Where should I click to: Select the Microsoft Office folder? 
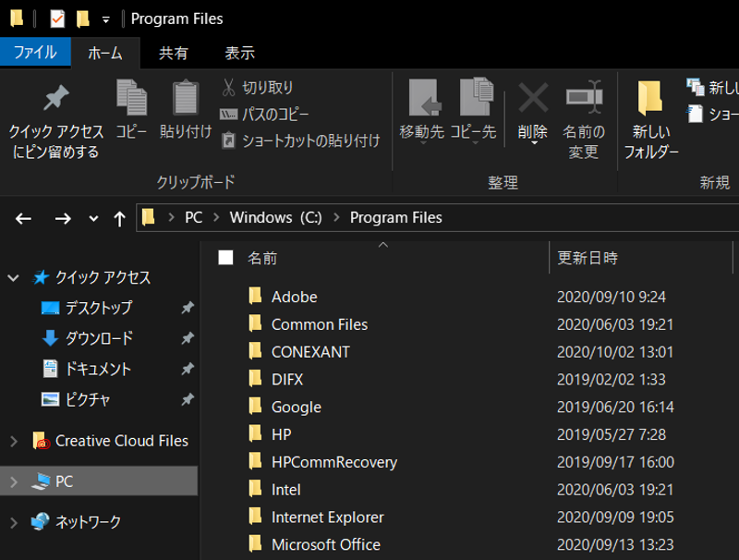coord(325,544)
